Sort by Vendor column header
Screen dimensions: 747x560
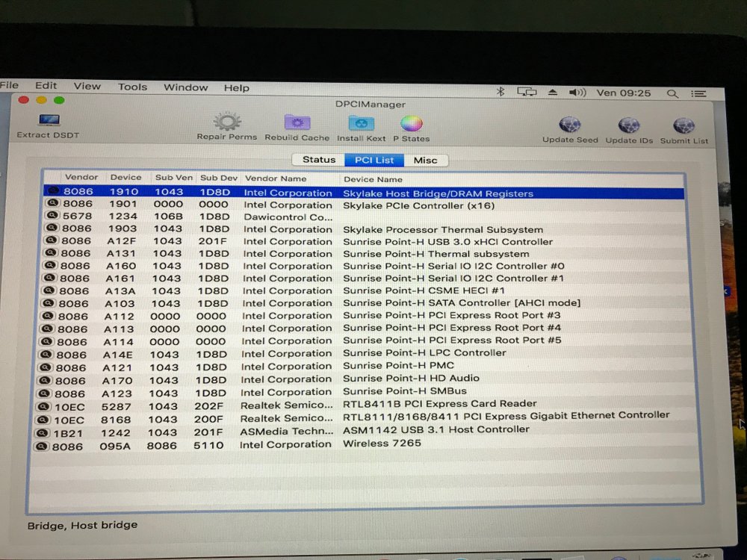pos(81,177)
